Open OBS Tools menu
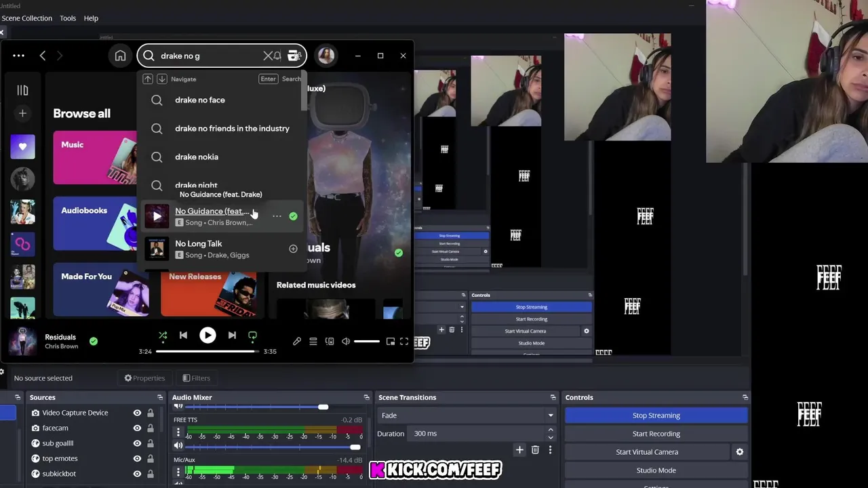The height and width of the screenshot is (488, 868). 68,18
